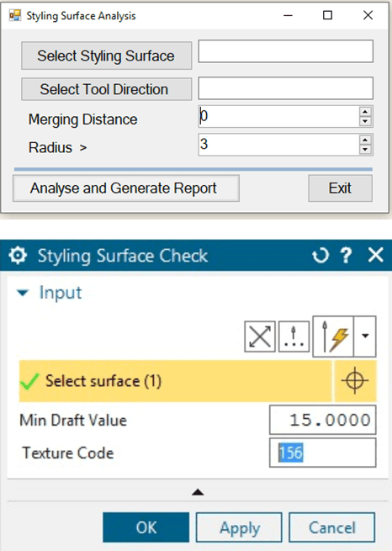This screenshot has width=392, height=551.
Task: Run Analyse and Generate Report
Action: 126,188
